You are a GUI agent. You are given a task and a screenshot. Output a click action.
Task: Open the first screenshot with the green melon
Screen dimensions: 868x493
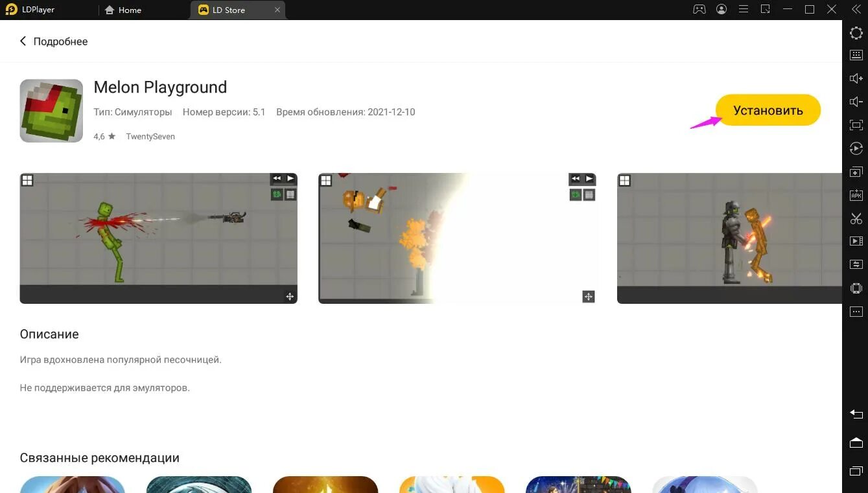[159, 238]
